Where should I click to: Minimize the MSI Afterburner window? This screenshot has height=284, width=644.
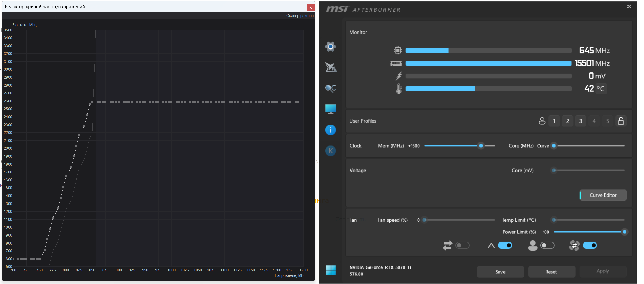click(x=615, y=6)
